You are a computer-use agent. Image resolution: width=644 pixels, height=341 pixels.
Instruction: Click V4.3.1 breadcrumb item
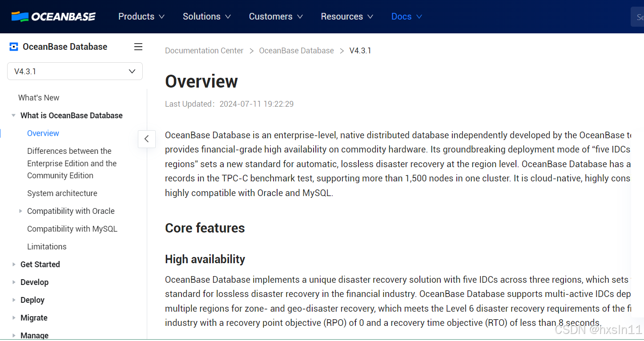(360, 51)
